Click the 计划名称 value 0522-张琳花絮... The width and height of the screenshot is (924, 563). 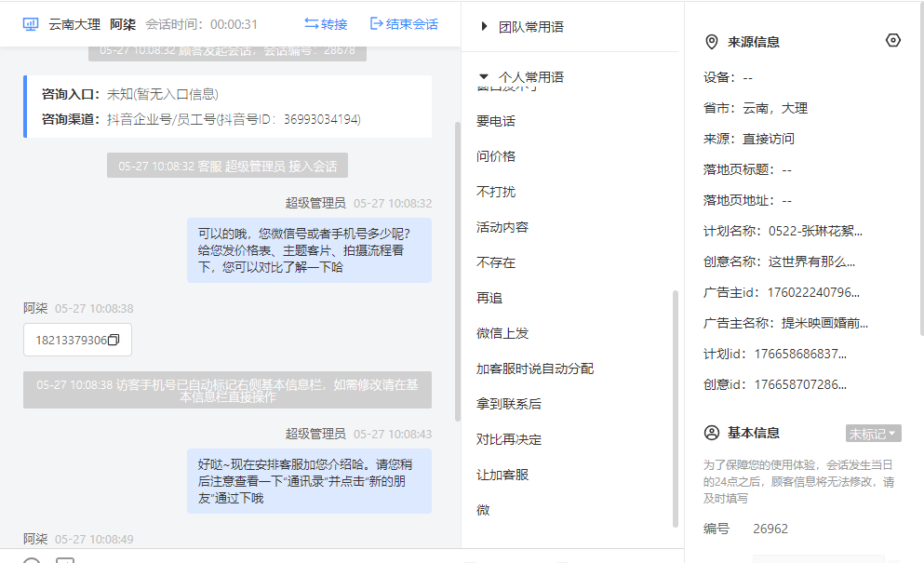(815, 231)
